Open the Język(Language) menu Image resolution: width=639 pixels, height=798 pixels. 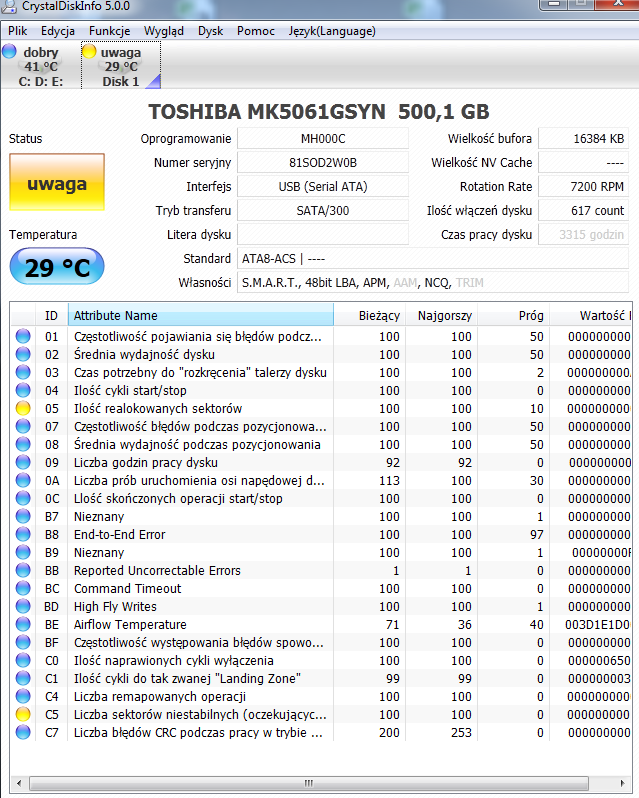click(x=332, y=31)
